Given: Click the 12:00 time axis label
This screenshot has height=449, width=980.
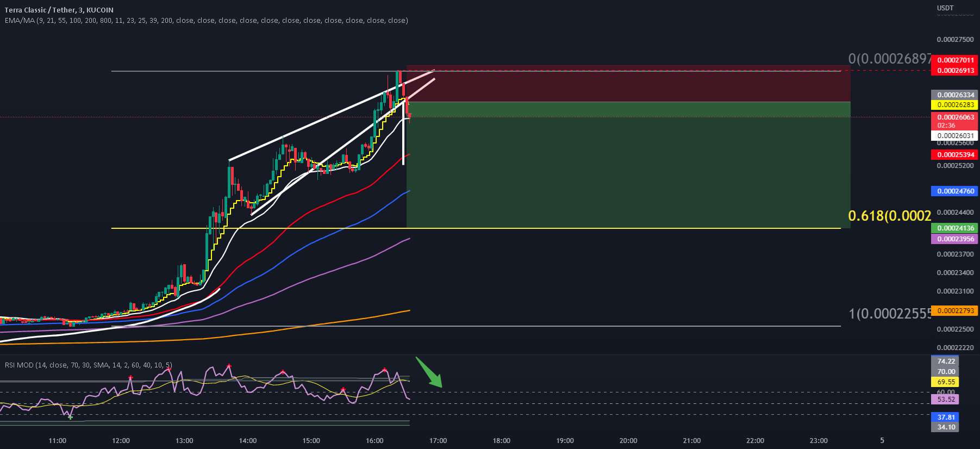Looking at the screenshot, I should click(121, 440).
